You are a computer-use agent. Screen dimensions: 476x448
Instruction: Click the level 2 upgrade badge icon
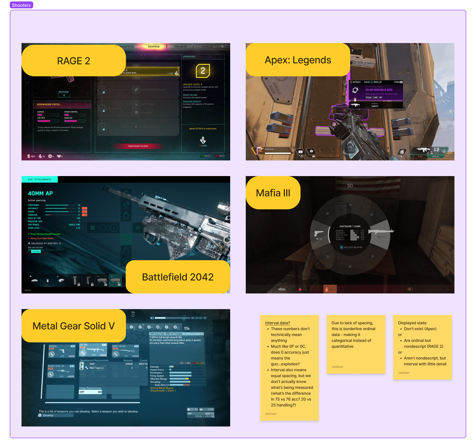203,71
